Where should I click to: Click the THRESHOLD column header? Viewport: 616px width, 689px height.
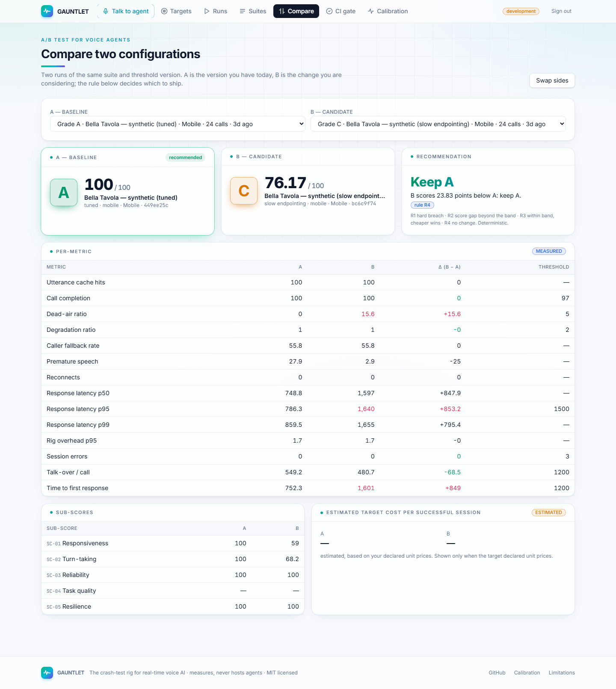pos(554,267)
